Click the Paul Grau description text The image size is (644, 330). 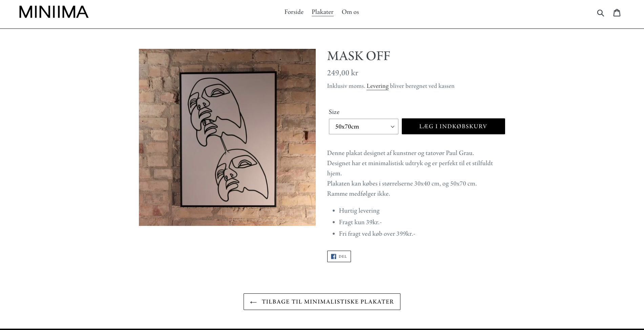point(400,153)
